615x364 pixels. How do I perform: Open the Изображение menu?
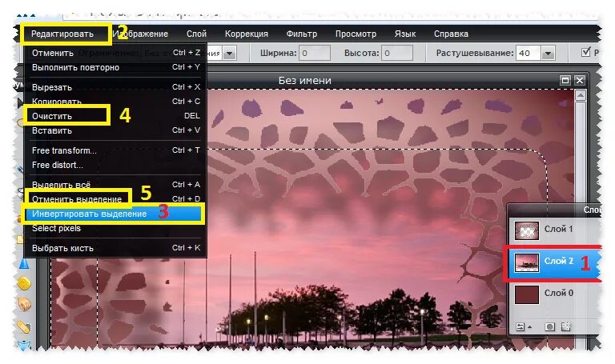tap(140, 34)
